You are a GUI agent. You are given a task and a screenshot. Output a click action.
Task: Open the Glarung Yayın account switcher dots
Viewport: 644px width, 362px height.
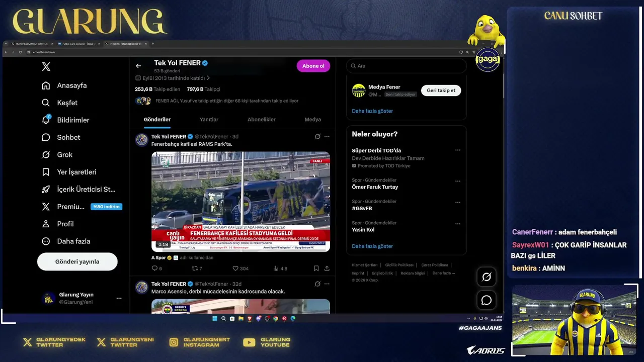[119, 298]
